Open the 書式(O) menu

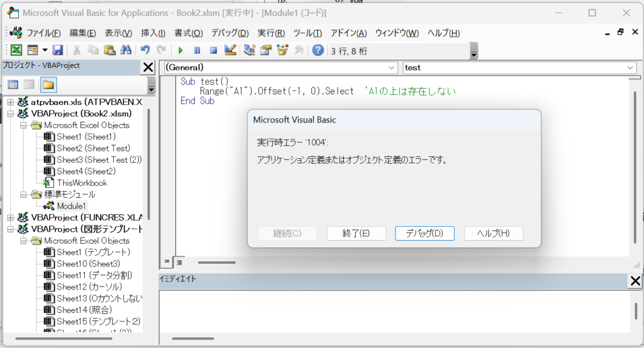189,33
